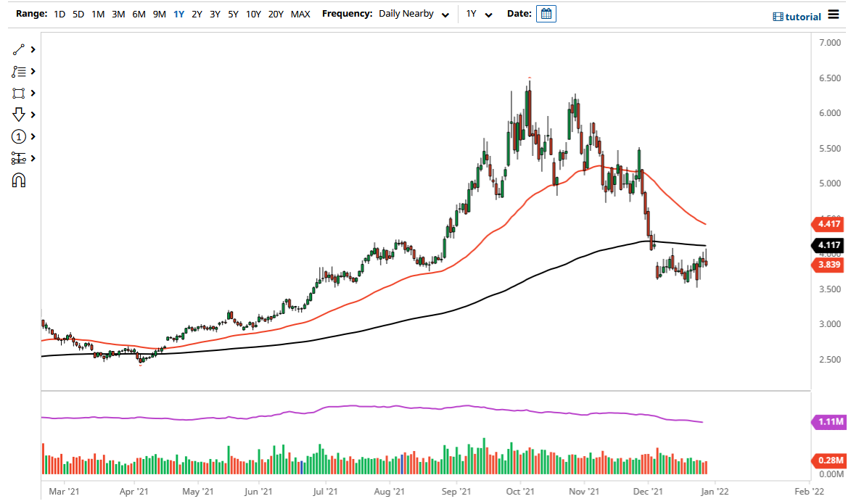Set range to 9M
The width and height of the screenshot is (851, 504).
[159, 14]
